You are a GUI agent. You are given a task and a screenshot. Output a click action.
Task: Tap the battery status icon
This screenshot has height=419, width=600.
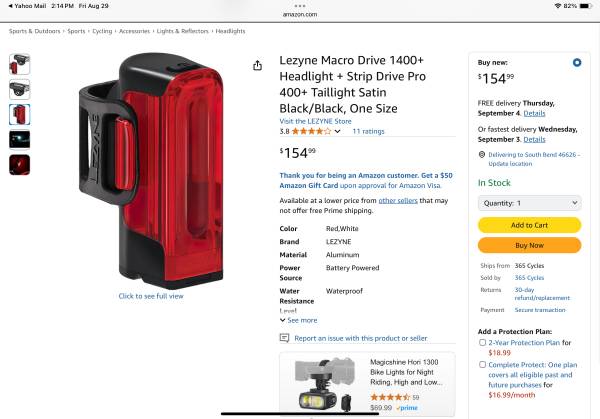585,6
